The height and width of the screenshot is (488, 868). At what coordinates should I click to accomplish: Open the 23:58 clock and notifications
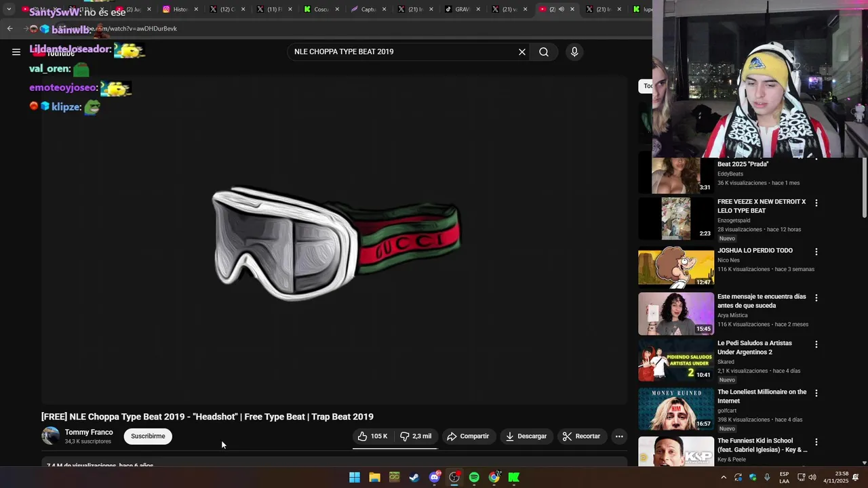click(842, 477)
